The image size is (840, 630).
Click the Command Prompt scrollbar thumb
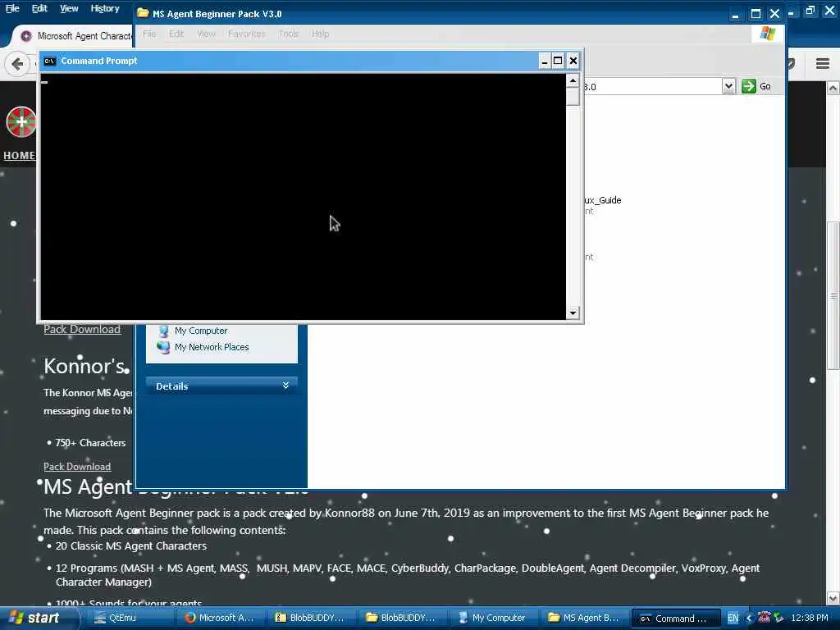(573, 97)
